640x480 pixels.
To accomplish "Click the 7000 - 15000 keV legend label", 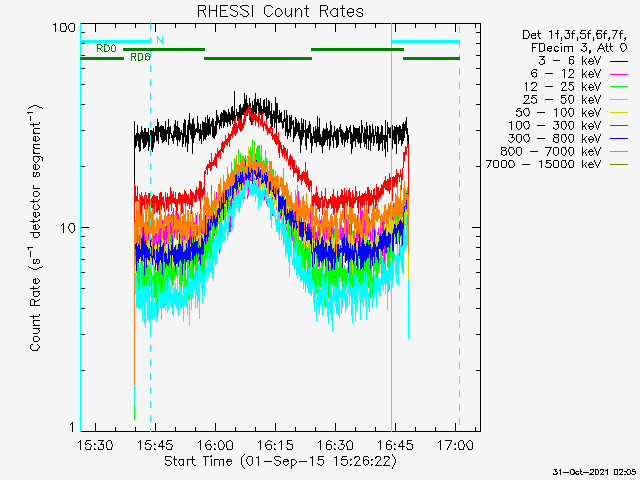I will pos(543,164).
